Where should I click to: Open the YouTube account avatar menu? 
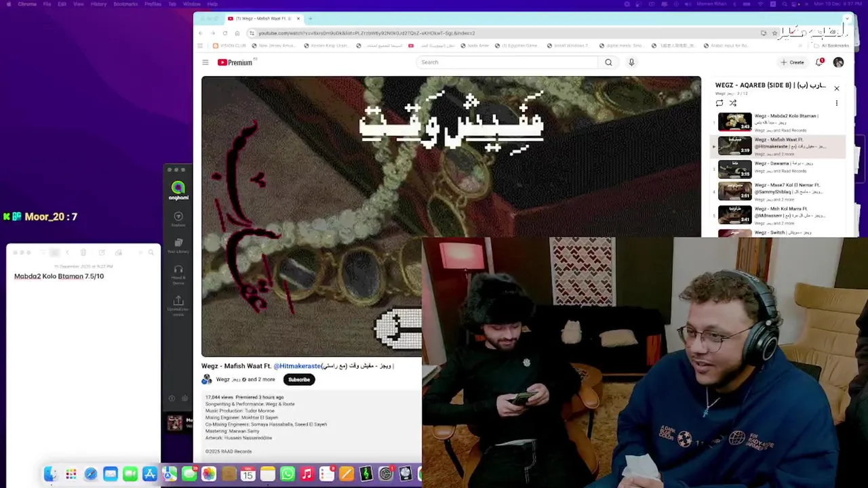point(838,62)
